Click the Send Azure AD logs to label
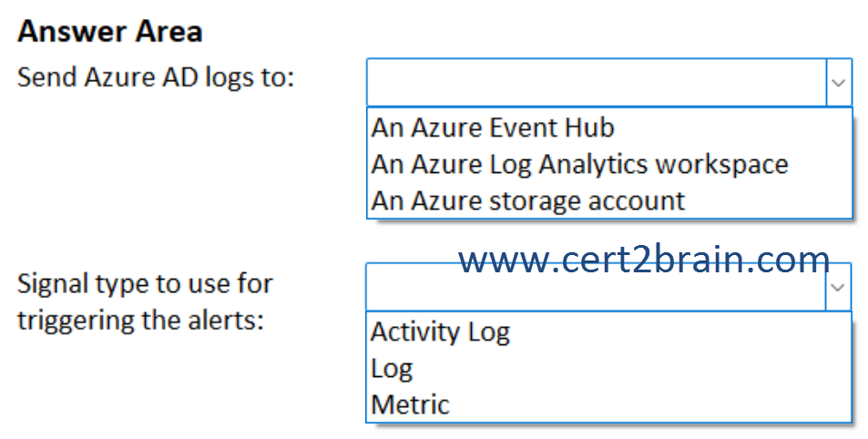 point(156,77)
